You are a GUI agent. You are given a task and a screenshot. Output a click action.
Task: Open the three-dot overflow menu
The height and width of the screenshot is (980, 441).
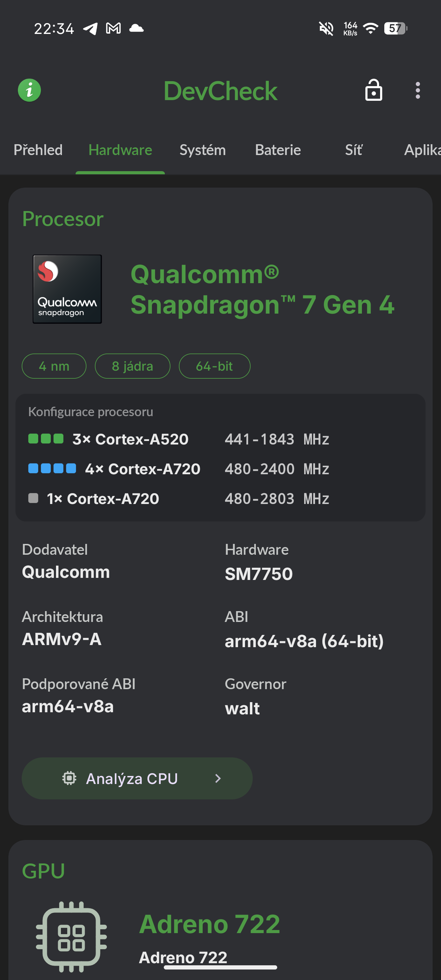coord(418,90)
